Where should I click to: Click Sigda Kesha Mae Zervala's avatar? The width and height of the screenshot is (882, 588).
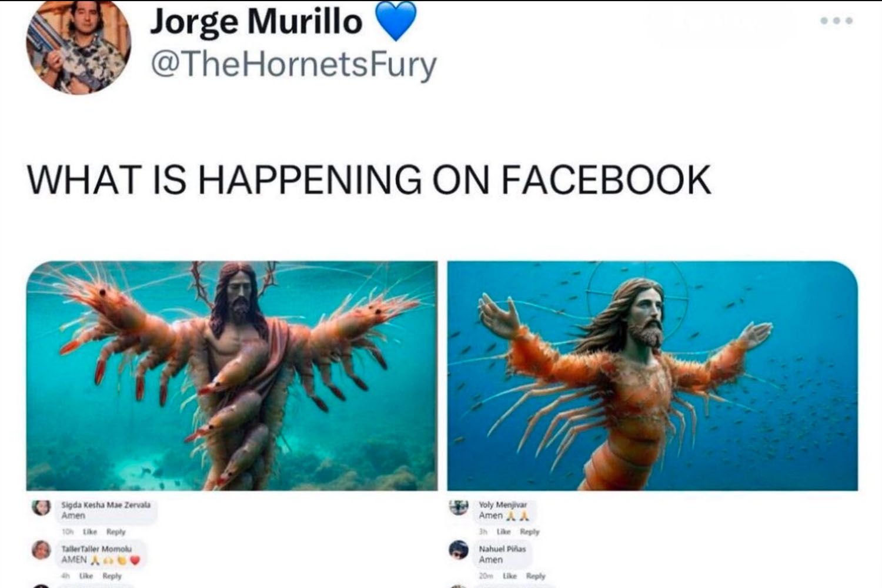[41, 507]
